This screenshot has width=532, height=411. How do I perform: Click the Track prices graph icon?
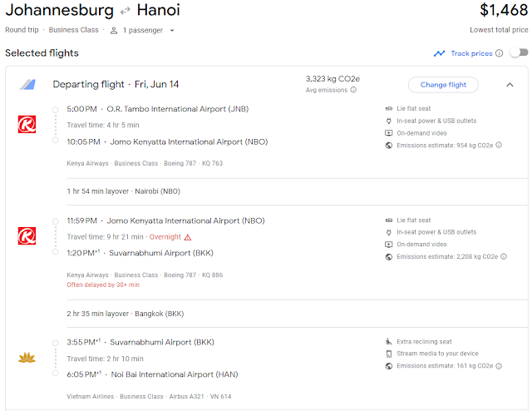pos(439,53)
